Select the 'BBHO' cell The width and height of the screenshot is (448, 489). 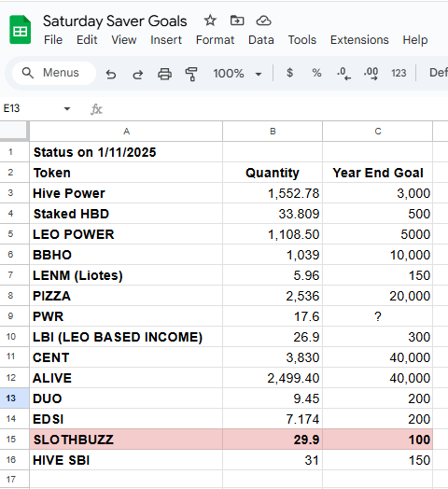(126, 255)
